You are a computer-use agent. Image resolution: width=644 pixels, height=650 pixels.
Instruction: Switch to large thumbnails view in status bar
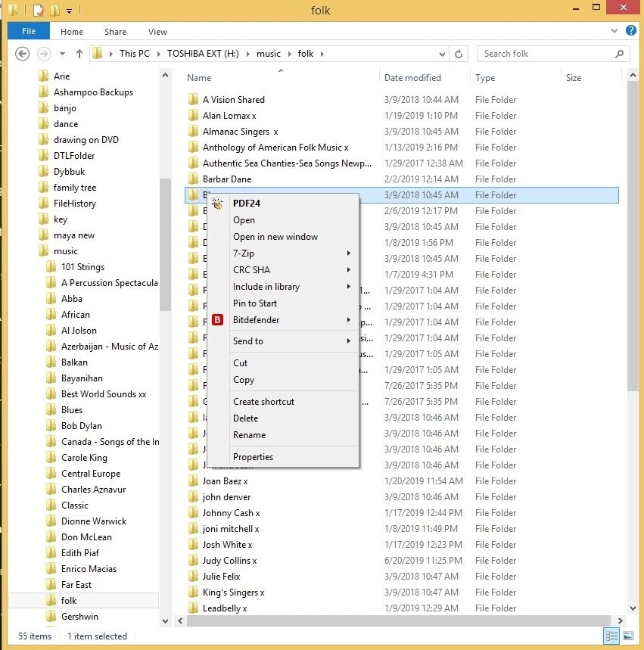tap(628, 636)
